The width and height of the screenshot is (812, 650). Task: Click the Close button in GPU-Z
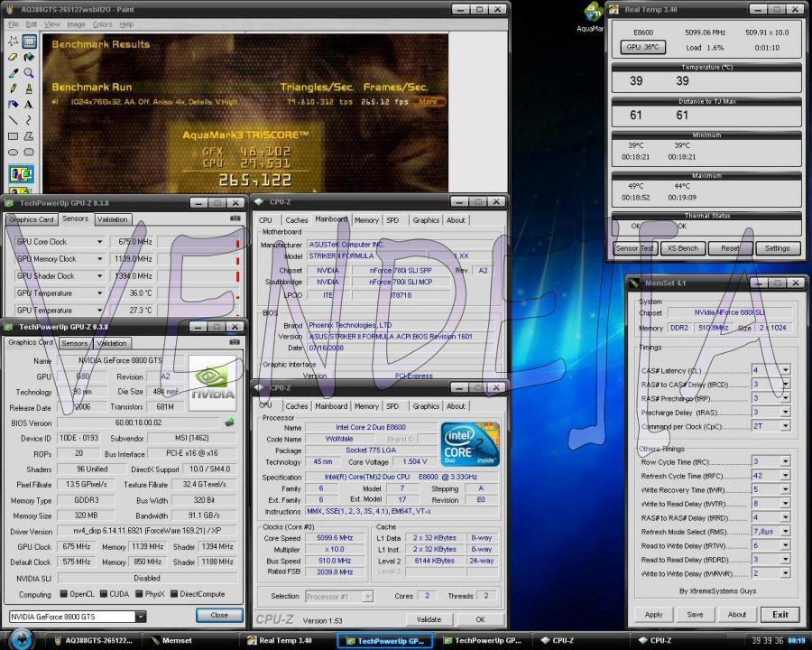pos(219,616)
